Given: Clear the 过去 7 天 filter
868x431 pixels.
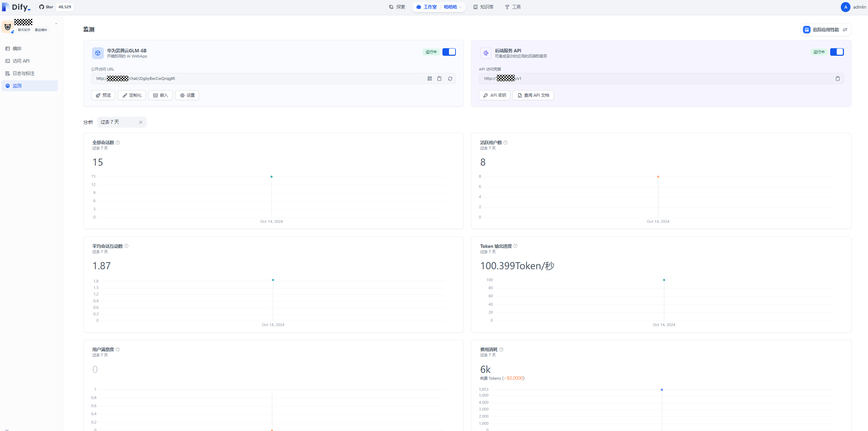Looking at the screenshot, I should click(x=140, y=122).
